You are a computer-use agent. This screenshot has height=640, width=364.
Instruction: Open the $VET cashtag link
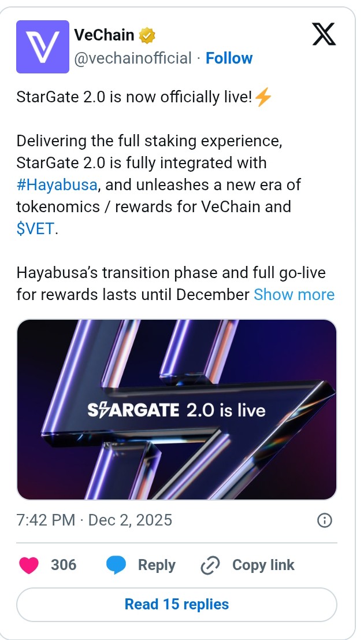35,228
